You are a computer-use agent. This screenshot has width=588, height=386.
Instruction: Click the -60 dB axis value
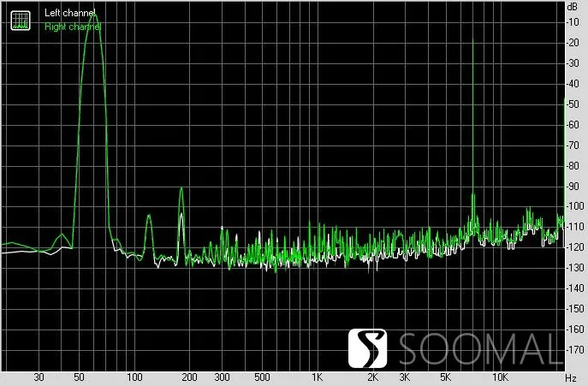(573, 125)
